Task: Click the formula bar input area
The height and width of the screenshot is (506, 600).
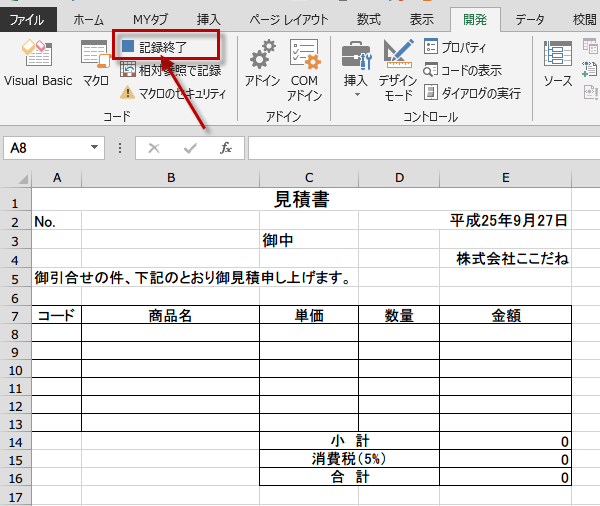Action: (424, 148)
